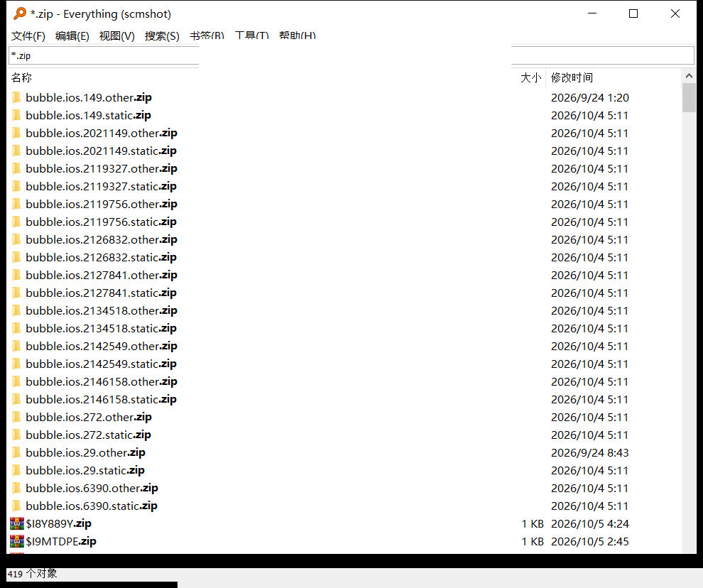Click the WinRAR archive icon of $I8Y889Y.zip

[17, 523]
